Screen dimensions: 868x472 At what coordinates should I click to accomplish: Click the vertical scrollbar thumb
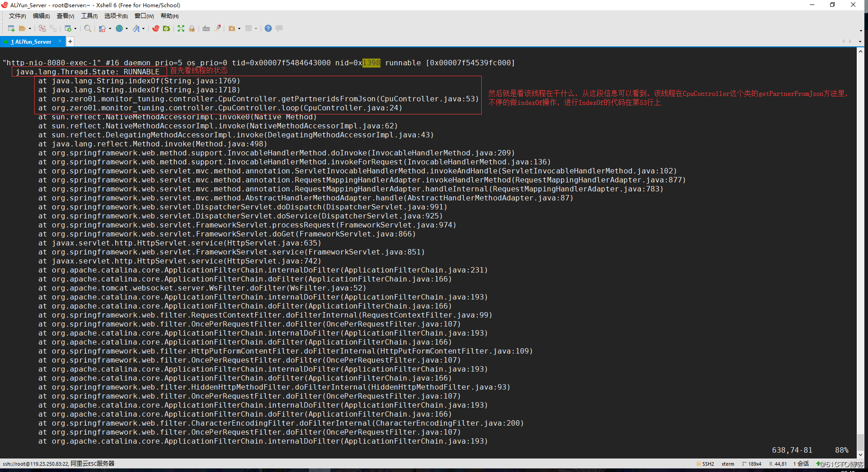[x=860, y=443]
